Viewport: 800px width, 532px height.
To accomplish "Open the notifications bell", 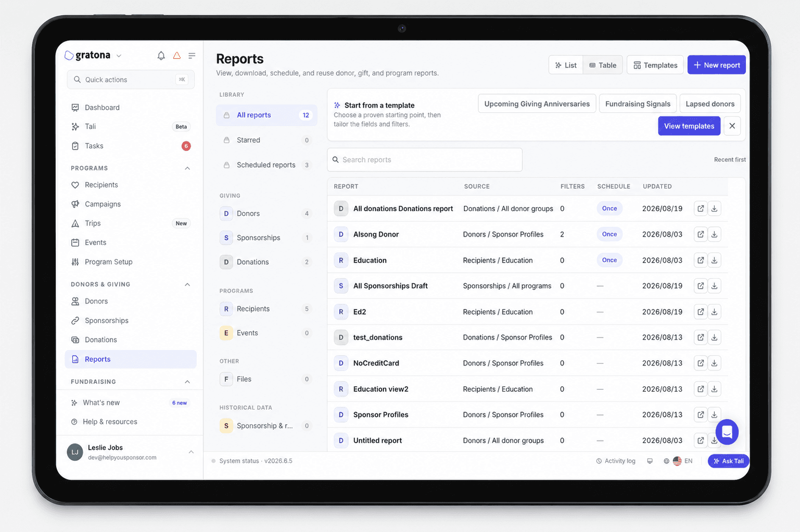I will (161, 56).
